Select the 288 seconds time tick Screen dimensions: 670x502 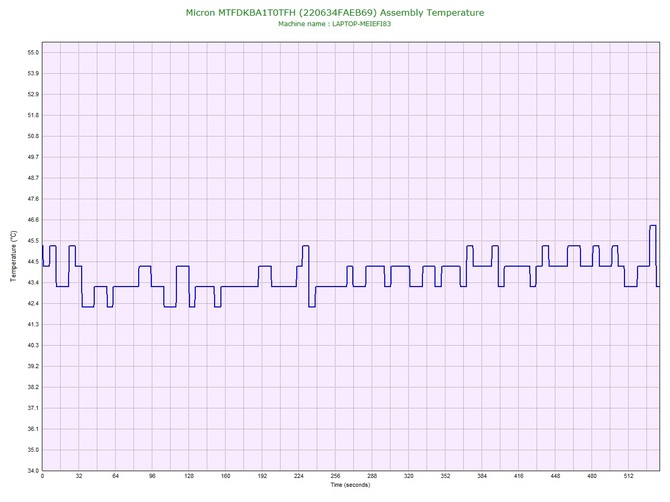372,476
